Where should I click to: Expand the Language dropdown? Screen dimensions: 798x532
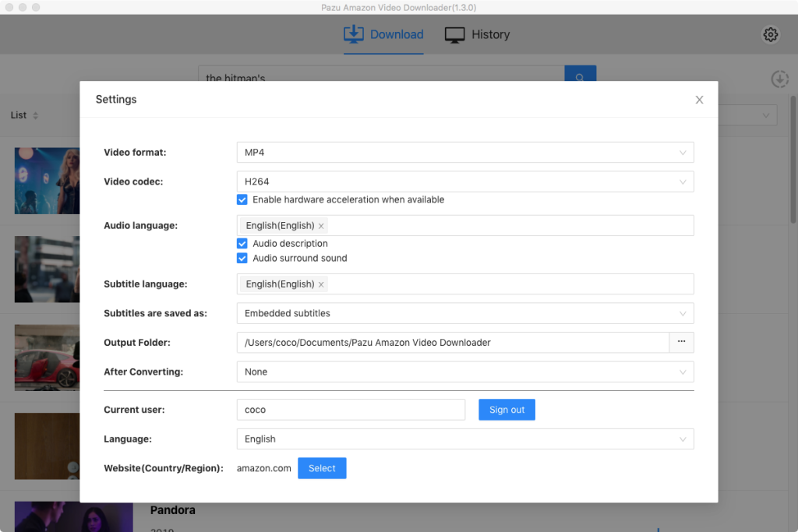(x=465, y=439)
